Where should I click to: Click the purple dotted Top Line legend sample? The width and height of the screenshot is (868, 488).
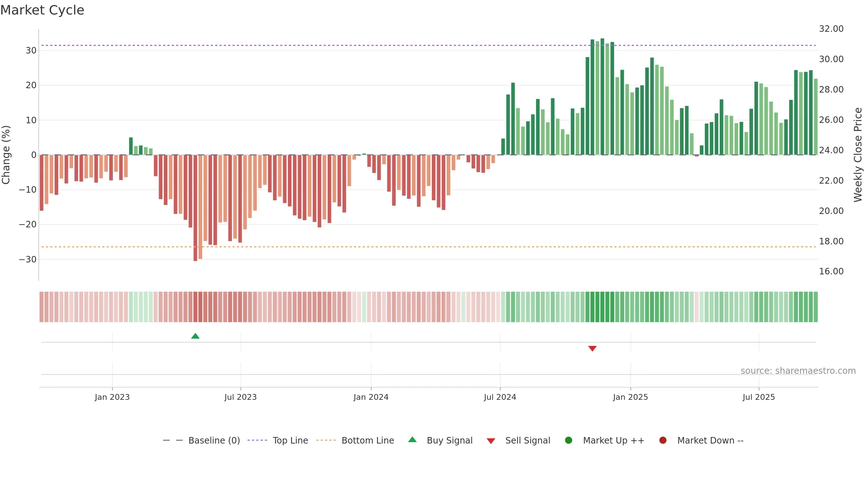257,440
